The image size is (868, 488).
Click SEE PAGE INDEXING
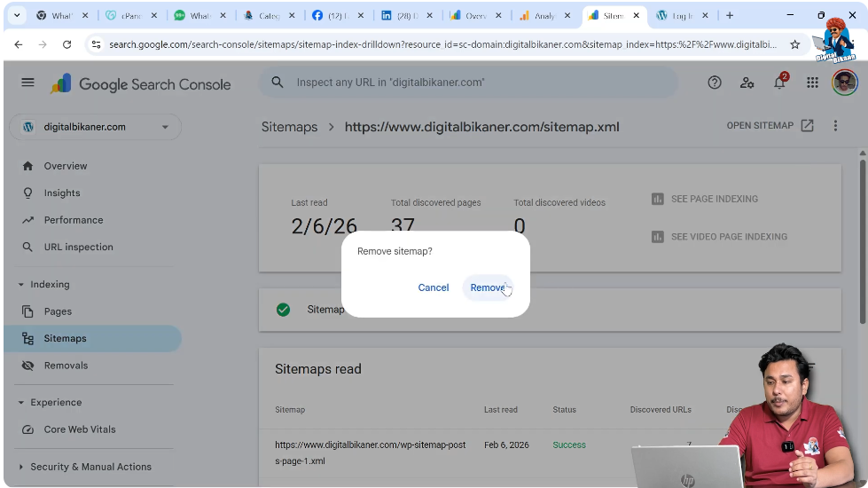(705, 199)
